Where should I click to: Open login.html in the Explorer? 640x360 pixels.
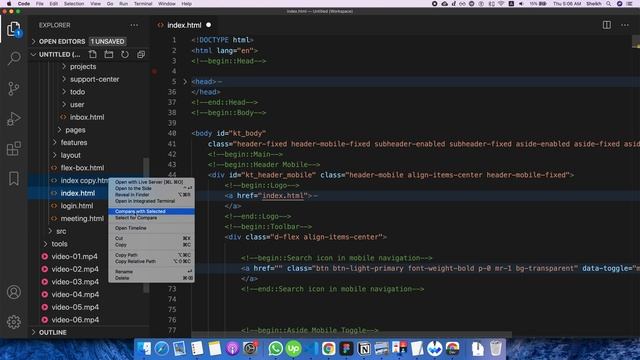tap(77, 206)
